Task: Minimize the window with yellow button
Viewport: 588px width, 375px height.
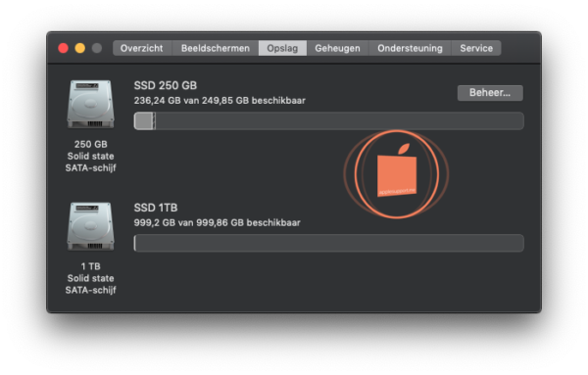Action: coord(80,48)
